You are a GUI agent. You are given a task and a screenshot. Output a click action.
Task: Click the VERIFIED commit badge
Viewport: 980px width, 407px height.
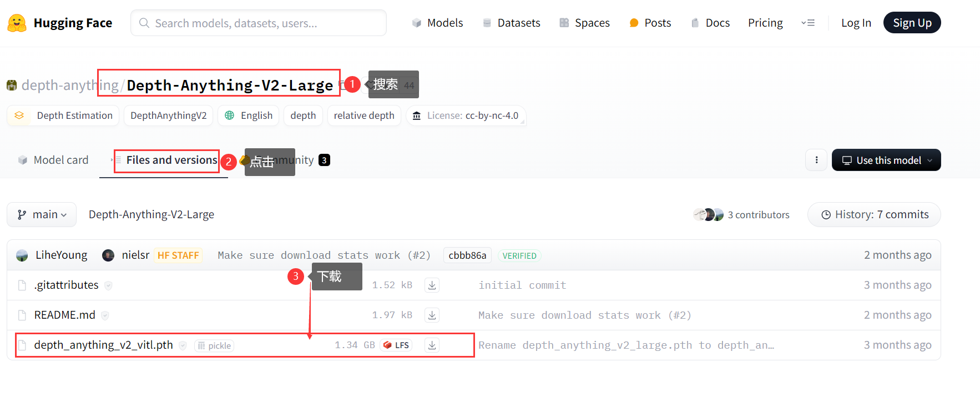click(x=519, y=255)
